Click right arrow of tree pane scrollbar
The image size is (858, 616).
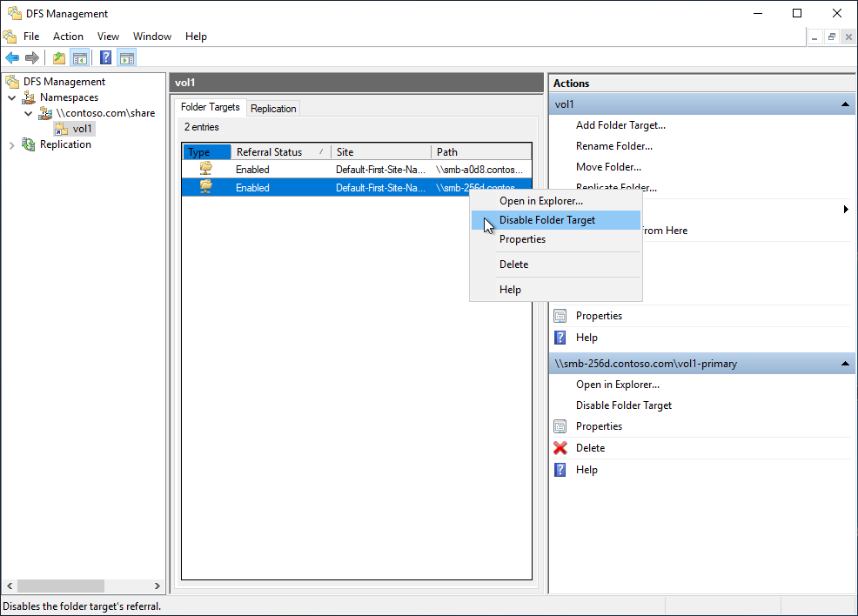click(x=157, y=586)
